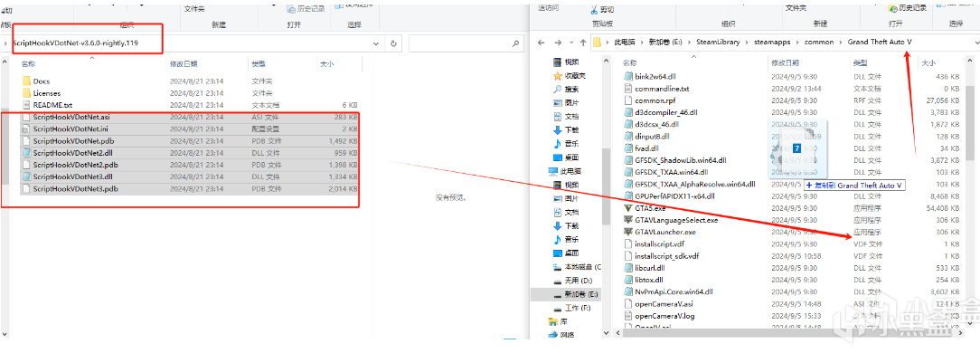Click the scissors cut icon in right ribbon
The height and width of the screenshot is (353, 980).
pos(594,9)
